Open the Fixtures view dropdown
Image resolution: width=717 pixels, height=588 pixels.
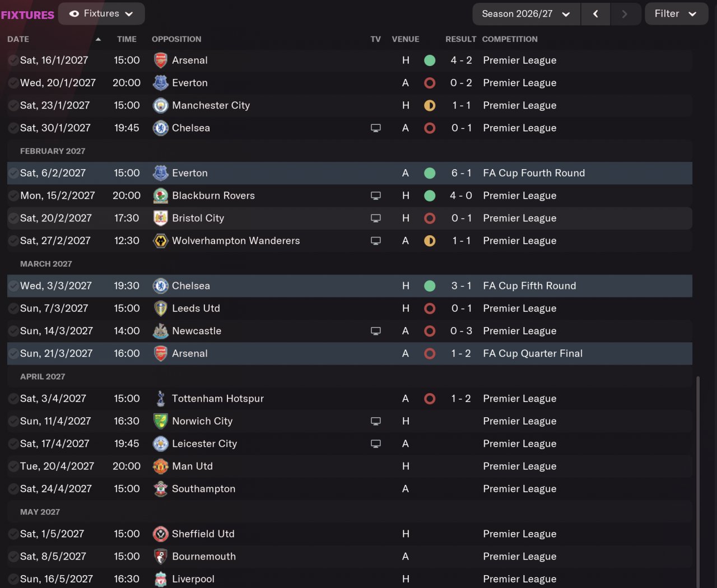coord(101,13)
